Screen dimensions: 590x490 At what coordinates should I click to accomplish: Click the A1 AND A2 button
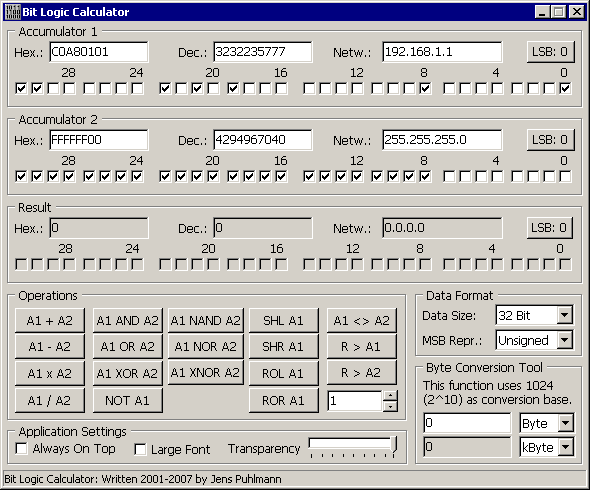click(x=128, y=320)
